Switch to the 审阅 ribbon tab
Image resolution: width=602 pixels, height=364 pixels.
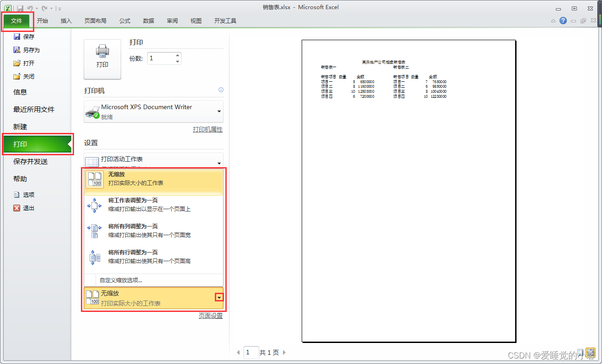[172, 21]
